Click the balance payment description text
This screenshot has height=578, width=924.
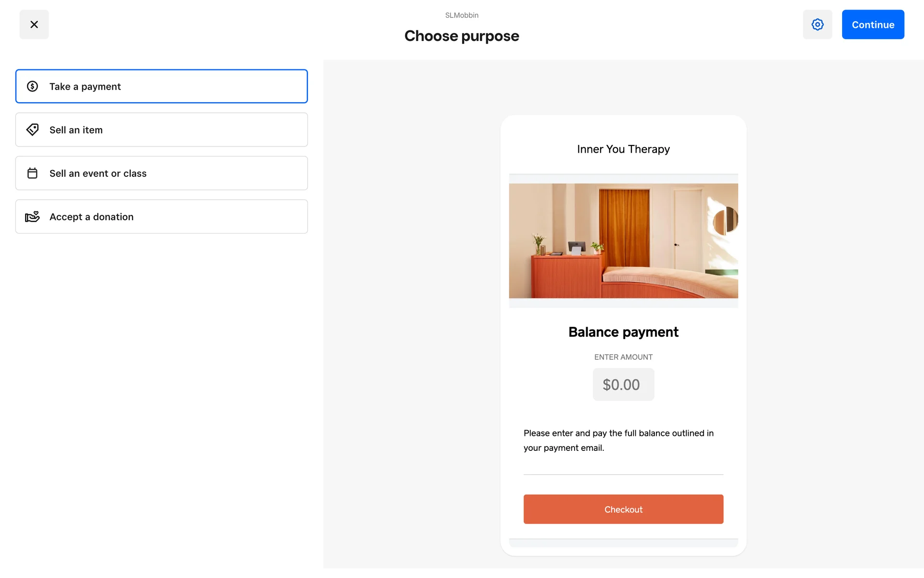618,440
